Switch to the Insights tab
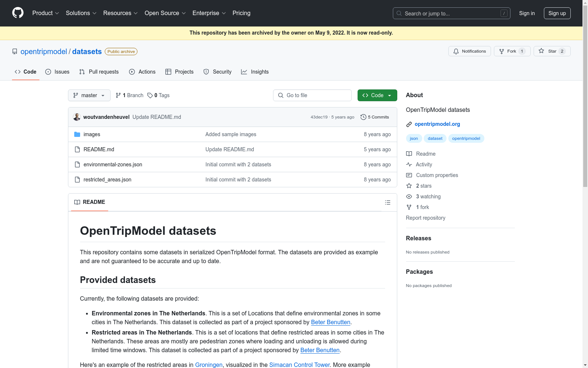Viewport: 588px width, 368px height. tap(255, 72)
